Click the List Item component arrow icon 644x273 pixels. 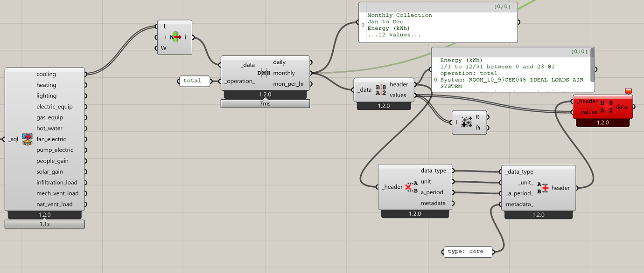click(x=176, y=37)
